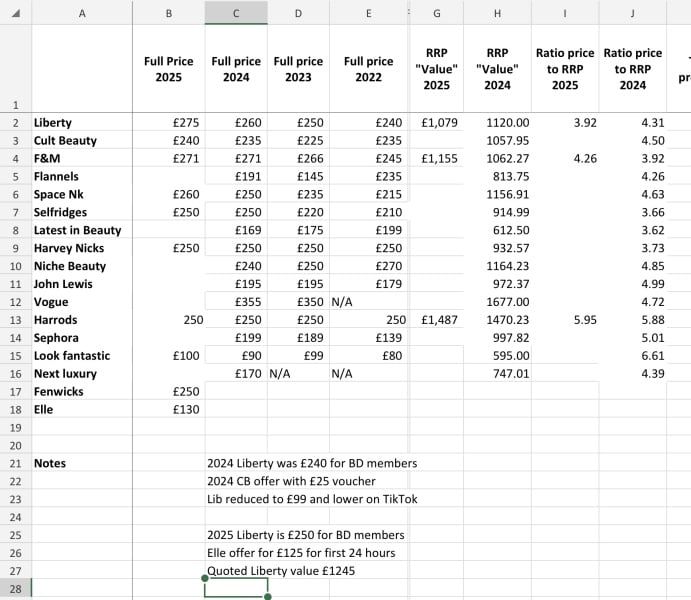Select column I header

click(565, 13)
